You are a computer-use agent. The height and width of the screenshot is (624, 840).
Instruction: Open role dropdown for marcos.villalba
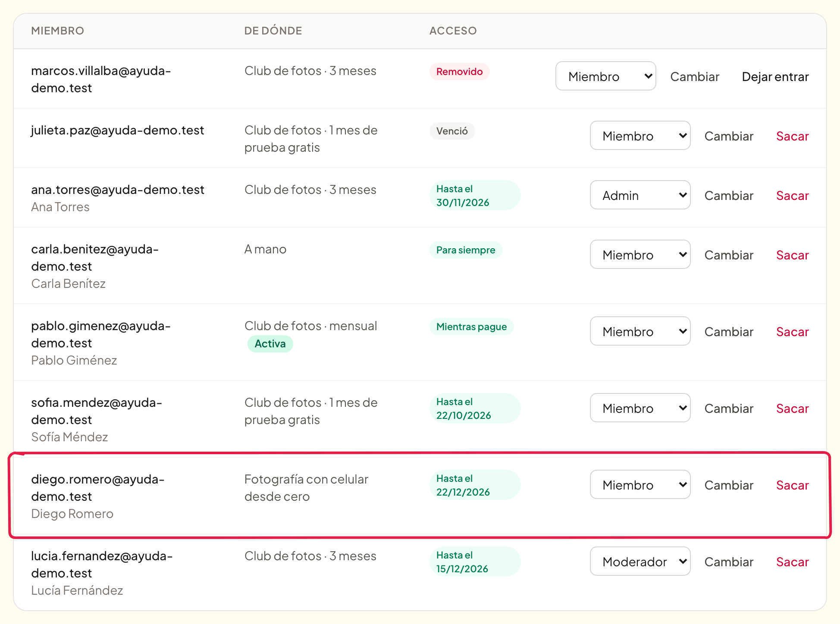tap(605, 76)
